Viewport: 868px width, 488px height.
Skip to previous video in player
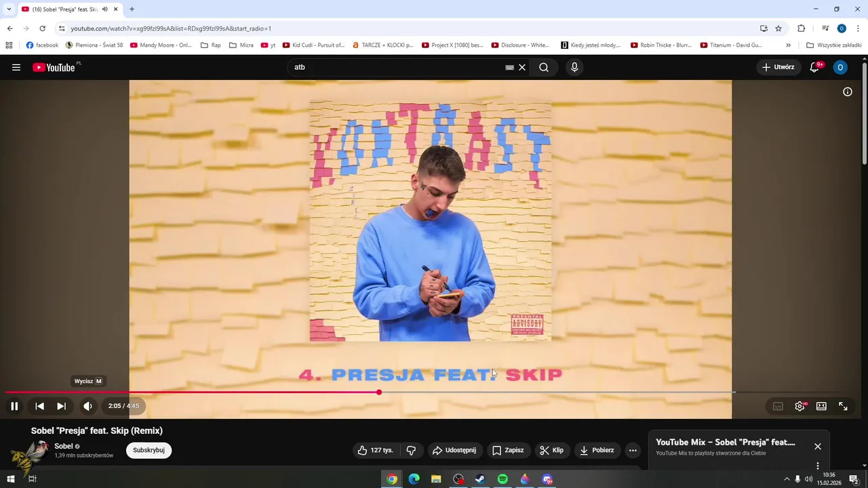coord(40,406)
